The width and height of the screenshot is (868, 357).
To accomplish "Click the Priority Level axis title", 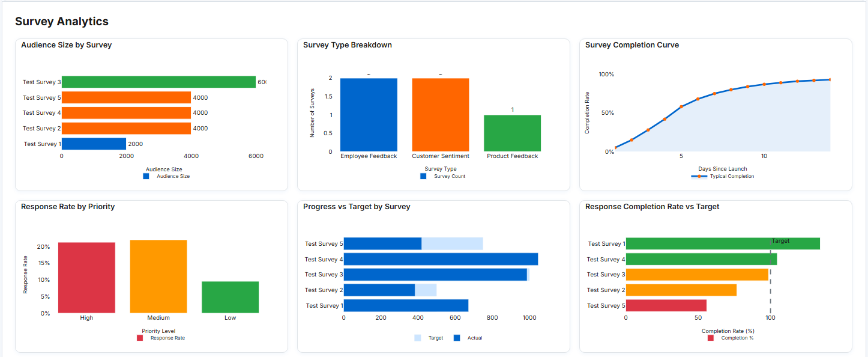I will coord(158,331).
